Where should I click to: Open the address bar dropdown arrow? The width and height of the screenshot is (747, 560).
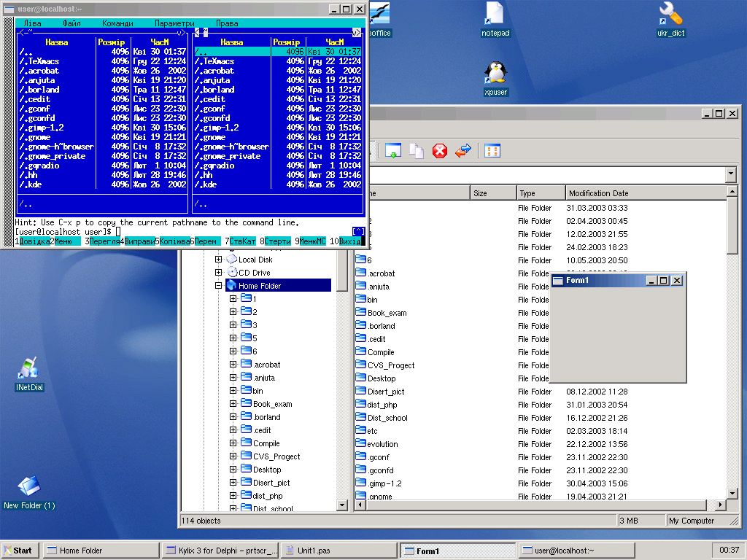point(731,174)
